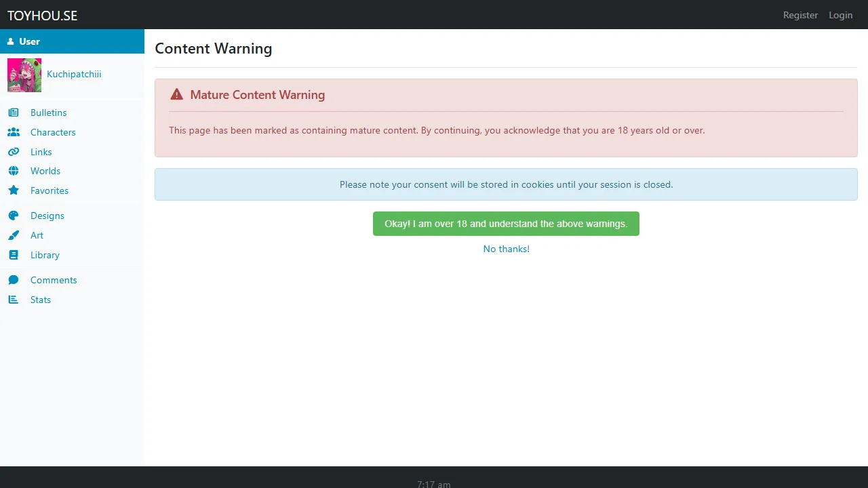Screen dimensions: 868x488
Task: Click the Art paintbrush icon
Action: (x=14, y=235)
